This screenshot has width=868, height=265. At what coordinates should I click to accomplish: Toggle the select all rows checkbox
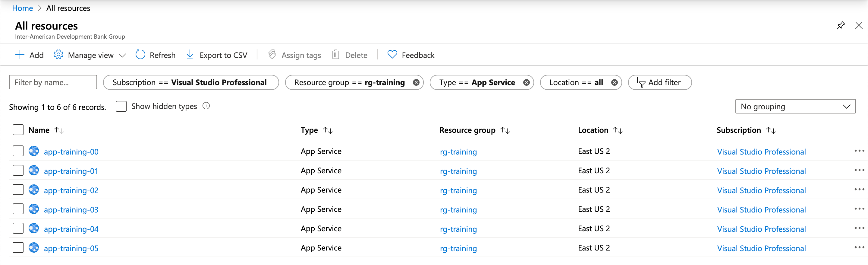18,130
